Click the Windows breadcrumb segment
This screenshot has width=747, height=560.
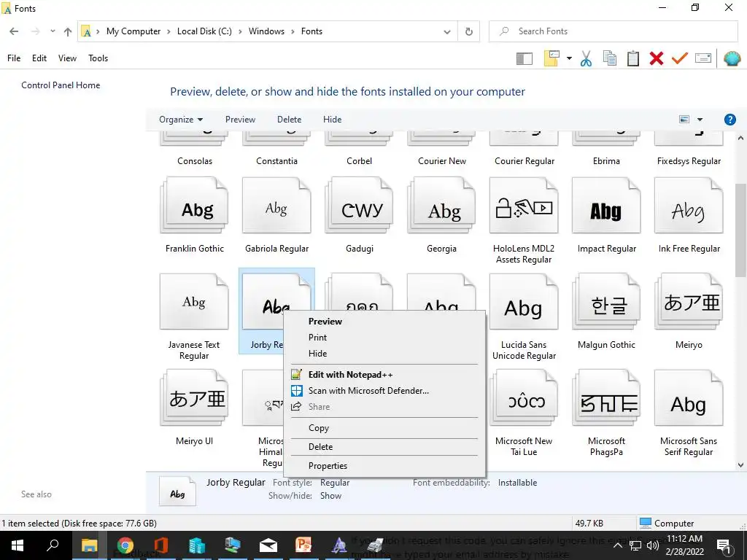click(x=266, y=31)
